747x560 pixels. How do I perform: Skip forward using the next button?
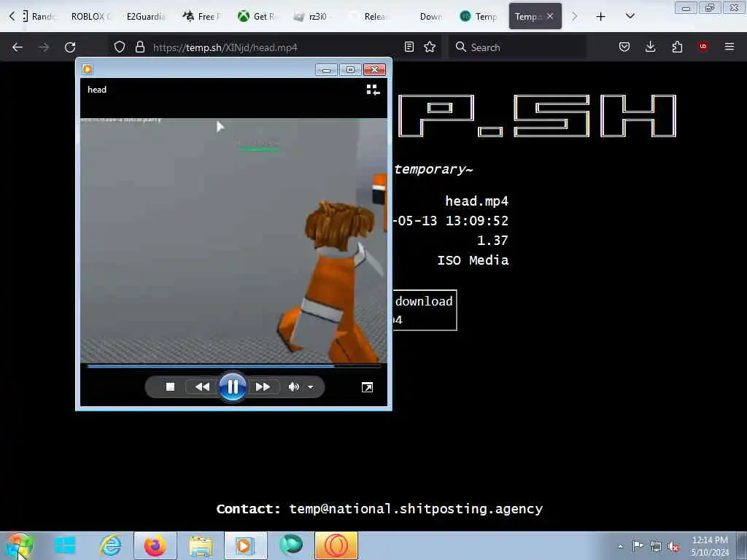pyautogui.click(x=263, y=387)
